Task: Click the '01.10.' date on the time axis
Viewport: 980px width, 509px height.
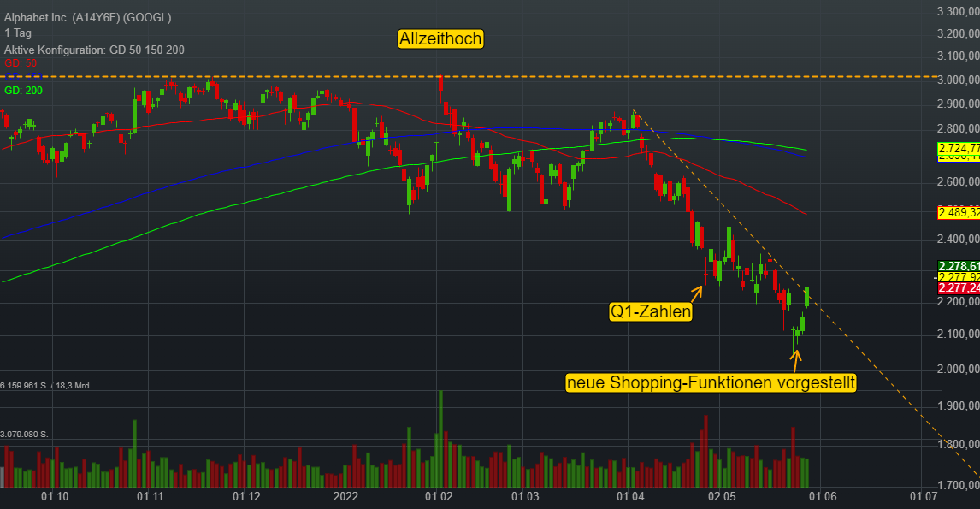Action: (x=56, y=496)
